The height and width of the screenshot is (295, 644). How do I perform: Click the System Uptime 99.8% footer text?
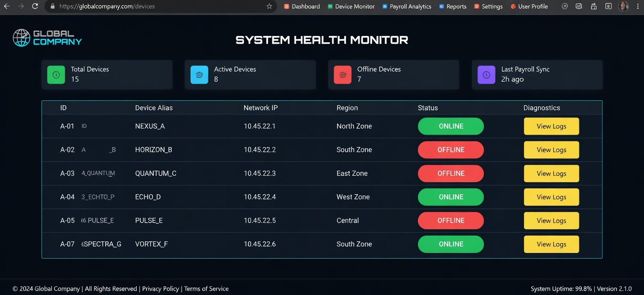tap(561, 289)
